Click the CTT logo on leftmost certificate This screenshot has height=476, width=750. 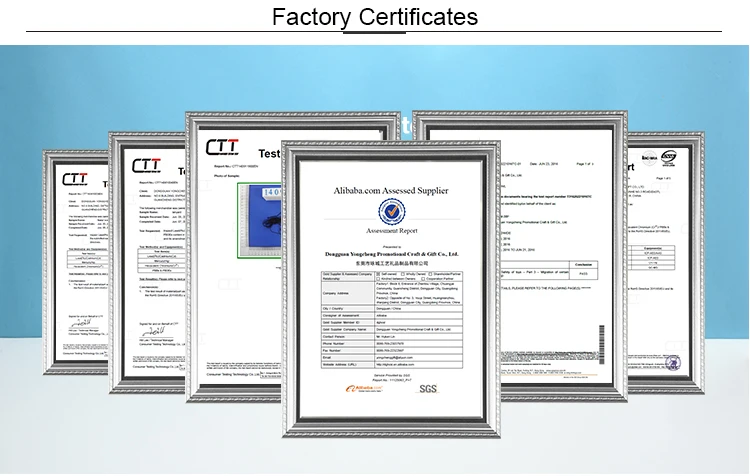click(x=75, y=179)
